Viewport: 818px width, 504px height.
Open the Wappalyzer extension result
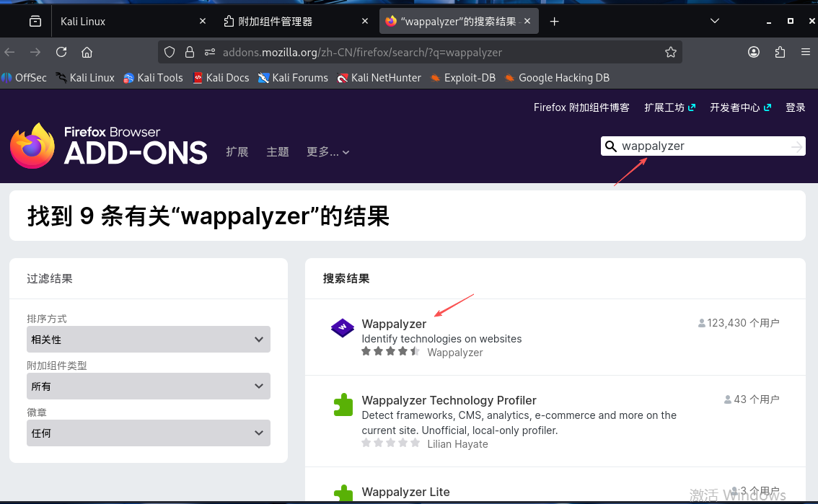click(394, 324)
